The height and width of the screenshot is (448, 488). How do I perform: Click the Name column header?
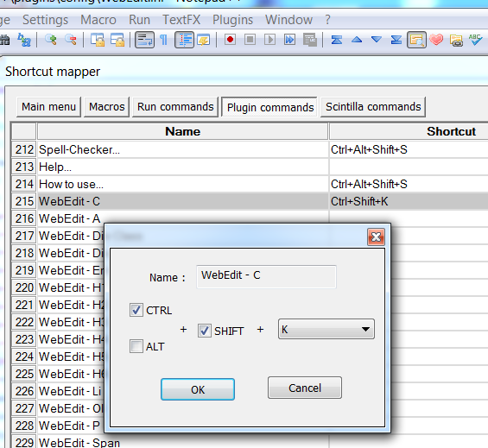point(183,131)
